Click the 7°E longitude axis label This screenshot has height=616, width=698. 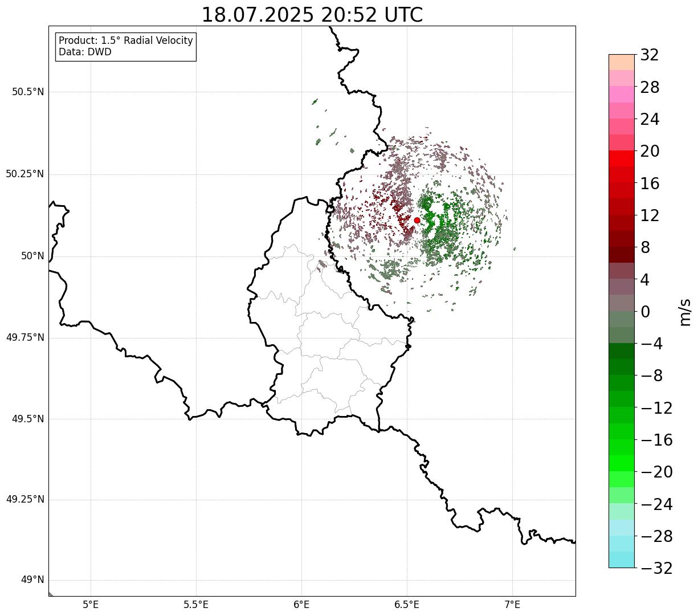512,605
